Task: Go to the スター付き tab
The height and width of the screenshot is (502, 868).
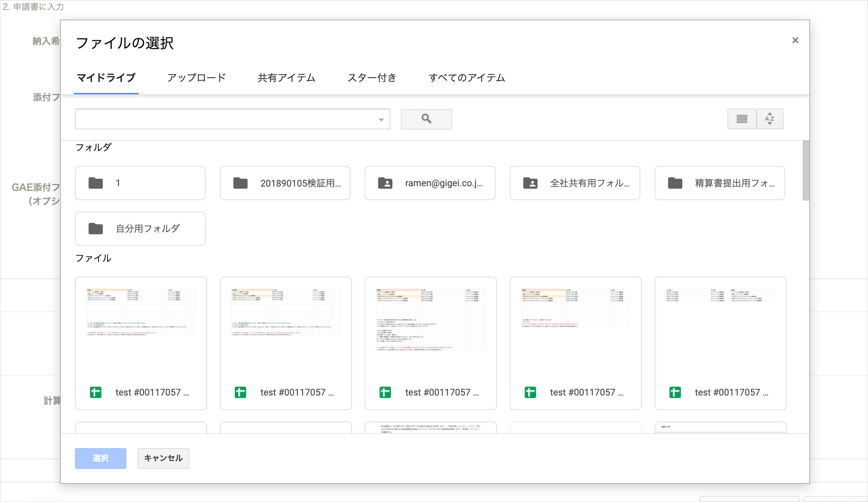Action: pos(372,78)
